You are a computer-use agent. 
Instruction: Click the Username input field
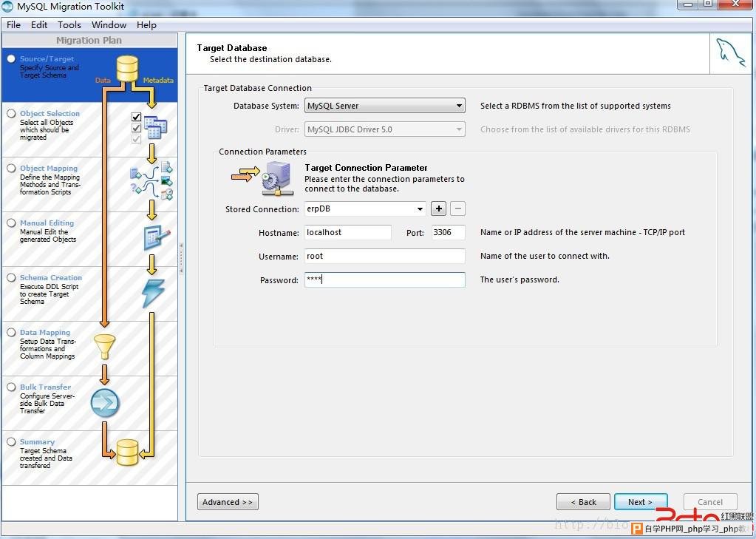pos(385,256)
